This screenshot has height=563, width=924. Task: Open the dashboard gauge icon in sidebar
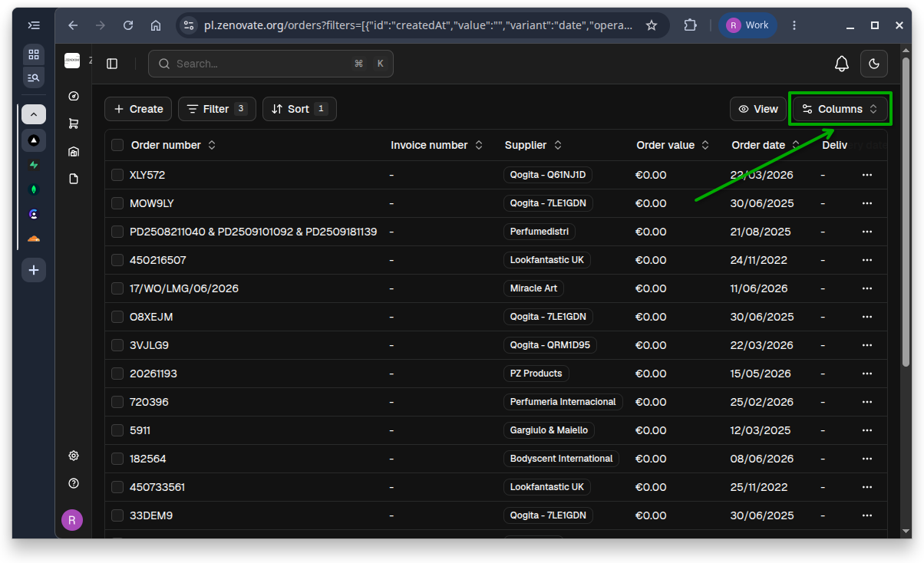point(74,96)
